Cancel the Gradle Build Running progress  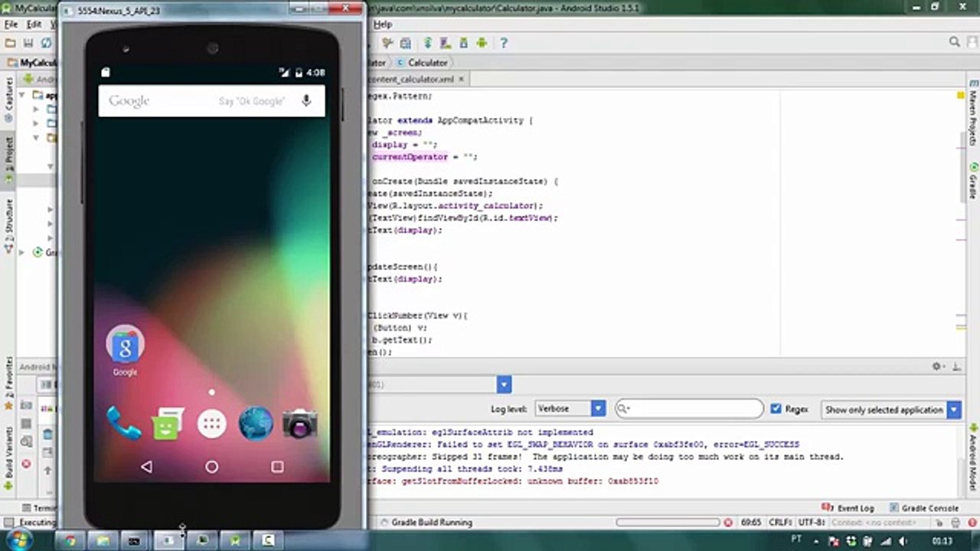click(x=728, y=523)
